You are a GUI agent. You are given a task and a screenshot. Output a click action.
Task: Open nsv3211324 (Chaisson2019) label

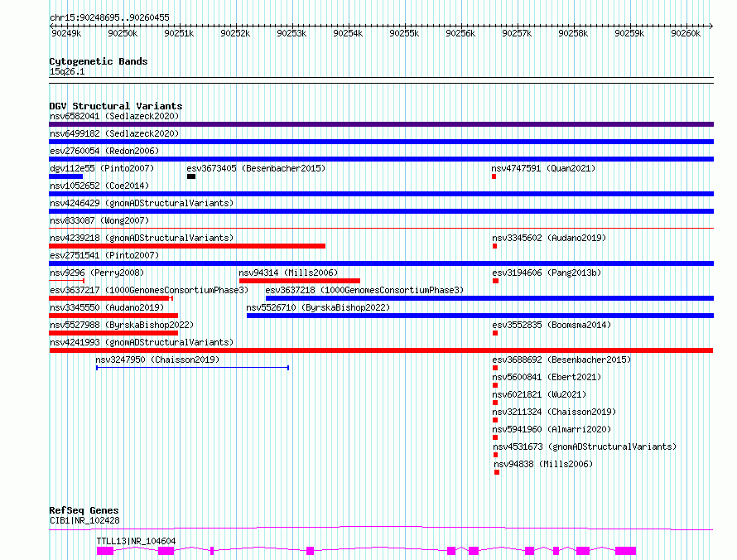554,412
